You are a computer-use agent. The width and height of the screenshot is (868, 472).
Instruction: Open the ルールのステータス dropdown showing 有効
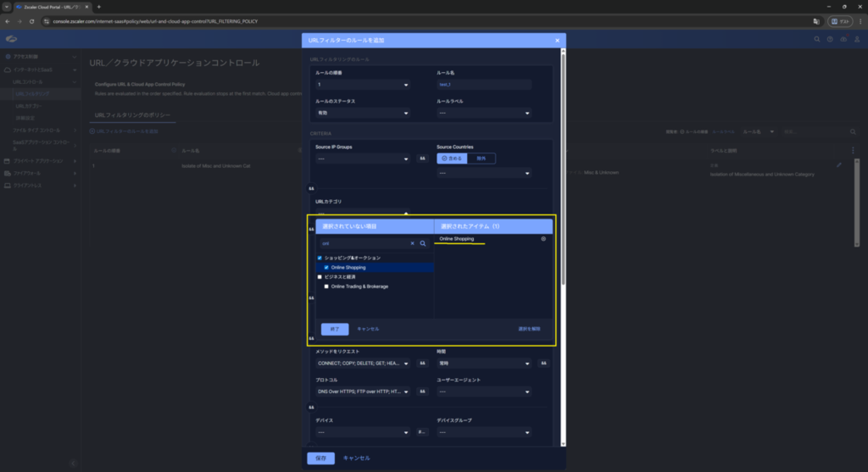(363, 113)
